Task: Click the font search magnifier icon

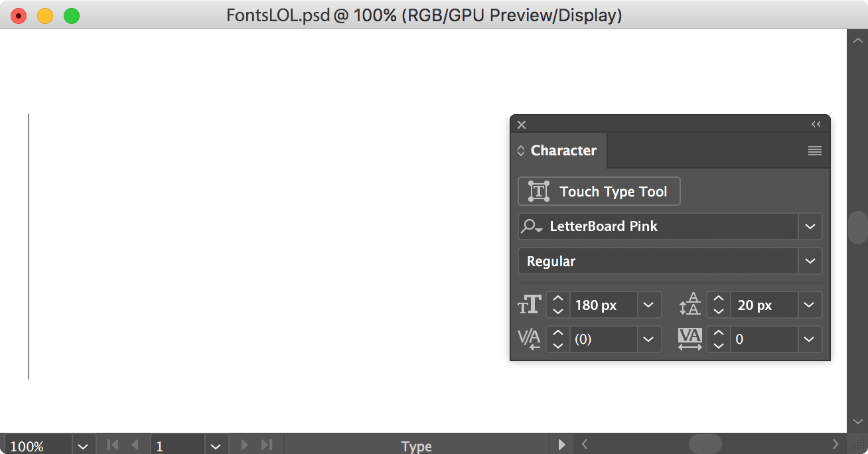Action: point(532,226)
